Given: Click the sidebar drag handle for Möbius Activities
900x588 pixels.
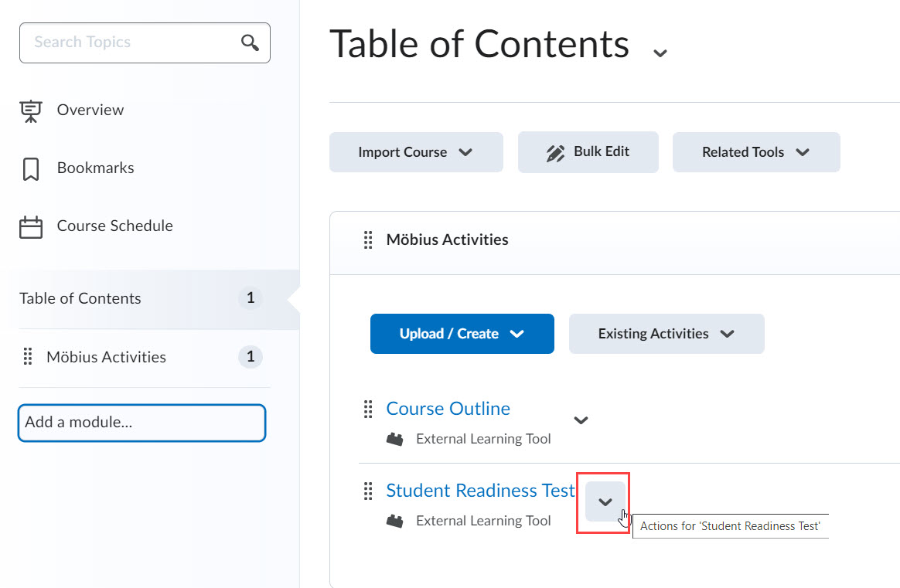Looking at the screenshot, I should [x=27, y=356].
